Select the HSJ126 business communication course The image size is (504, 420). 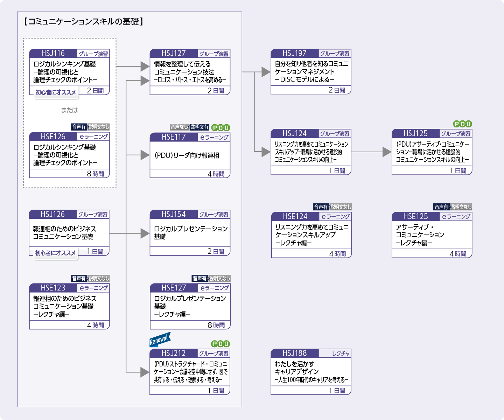69,233
